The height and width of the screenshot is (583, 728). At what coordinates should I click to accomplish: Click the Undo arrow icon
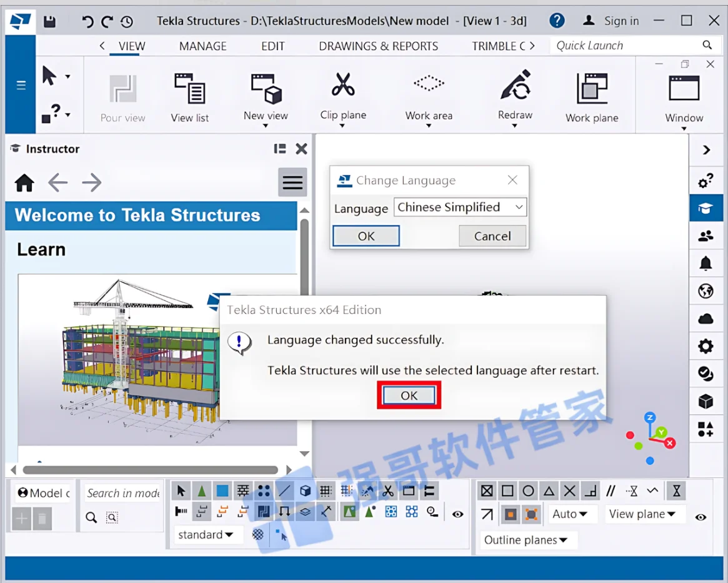pos(87,21)
